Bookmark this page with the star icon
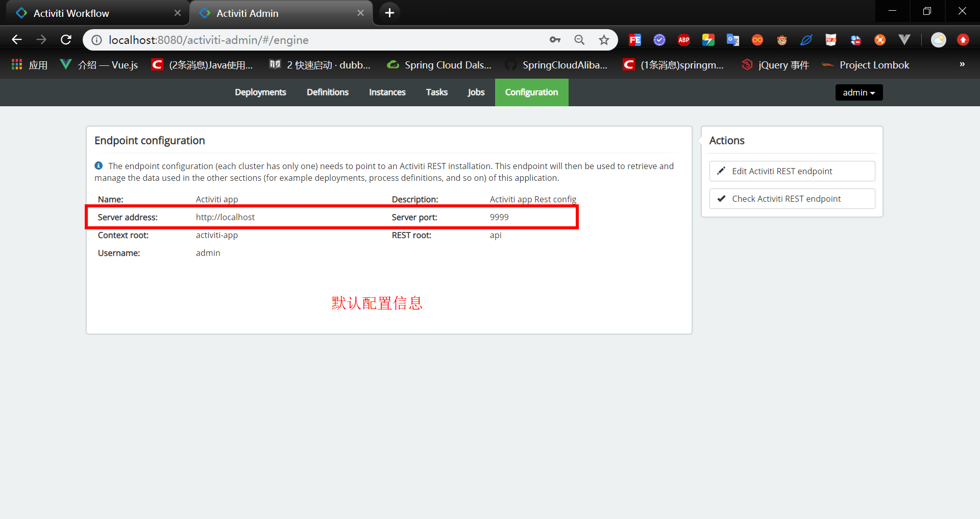 604,40
